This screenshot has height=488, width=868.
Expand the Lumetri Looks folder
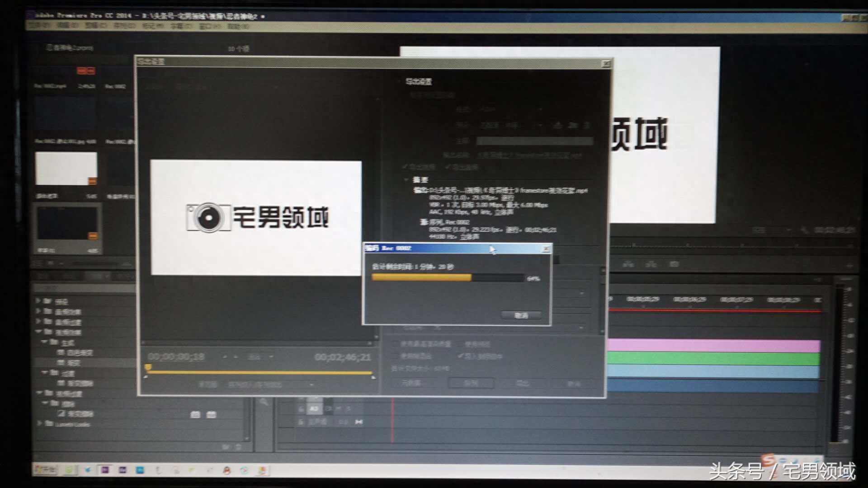[x=39, y=424]
